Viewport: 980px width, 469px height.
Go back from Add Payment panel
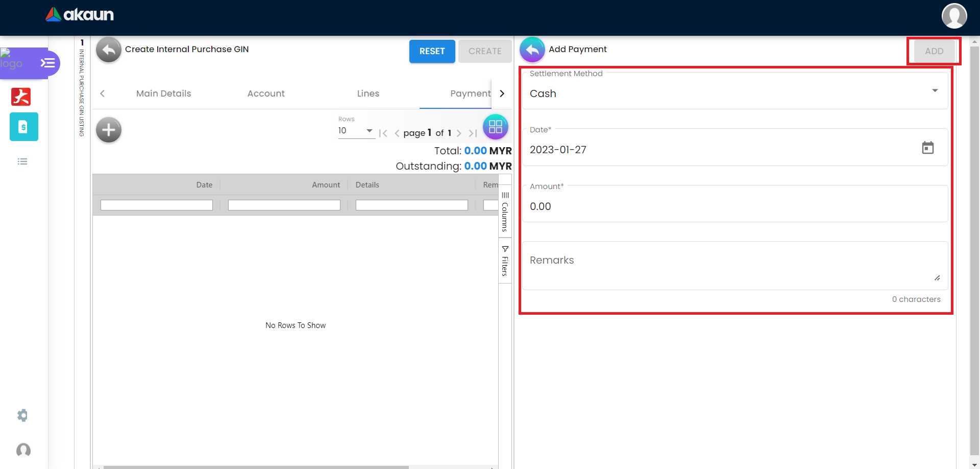click(x=532, y=50)
